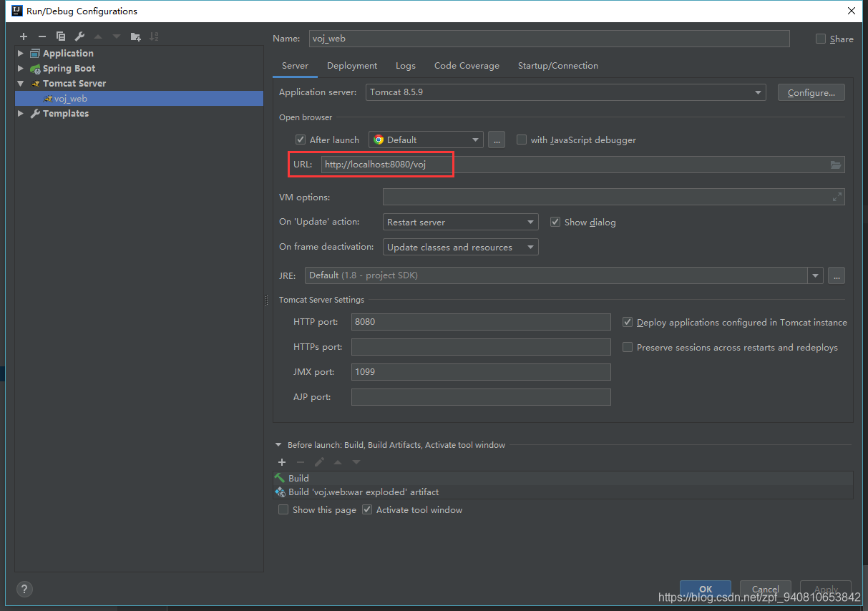This screenshot has height=611, width=868.
Task: Open On 'Update' action dropdown
Action: 461,222
